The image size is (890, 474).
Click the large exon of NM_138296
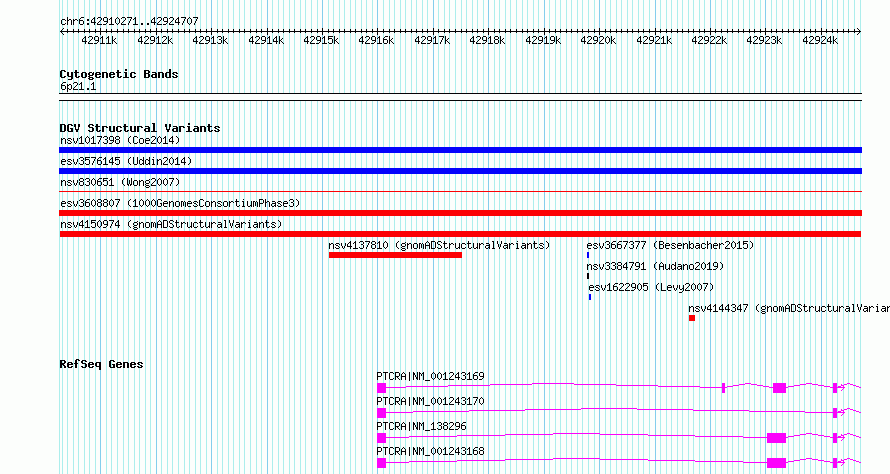[776, 438]
